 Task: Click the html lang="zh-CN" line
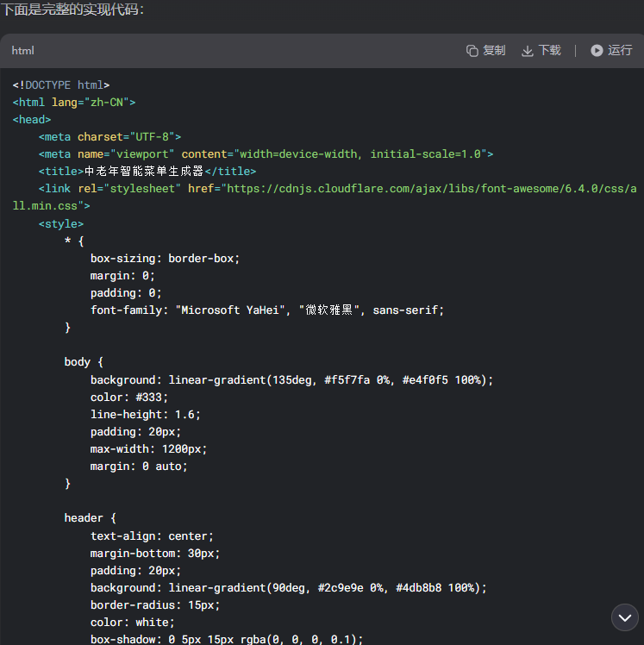74,103
